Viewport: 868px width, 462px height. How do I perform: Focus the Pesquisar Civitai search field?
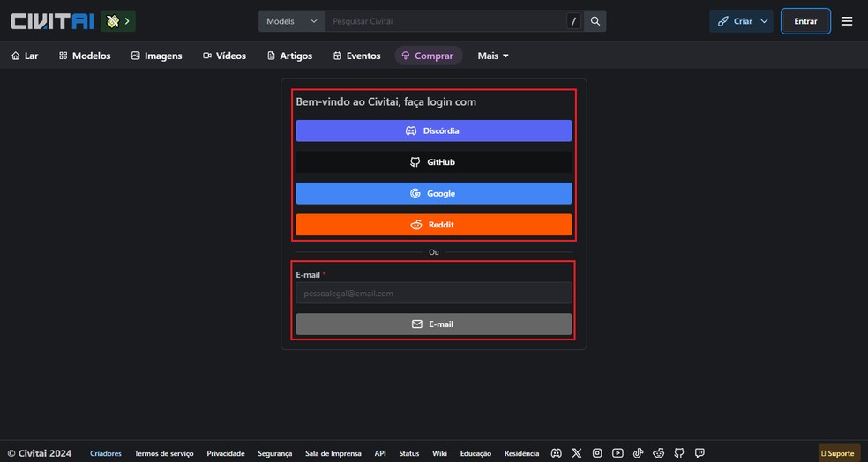pos(445,21)
